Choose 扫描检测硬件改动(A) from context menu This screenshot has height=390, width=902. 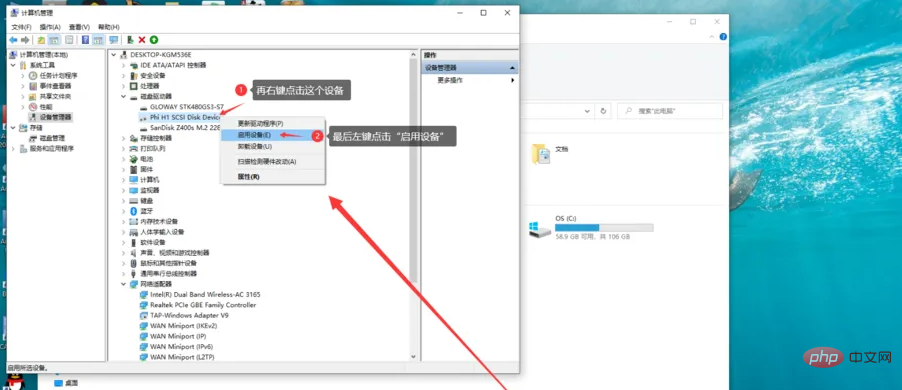pyautogui.click(x=273, y=162)
